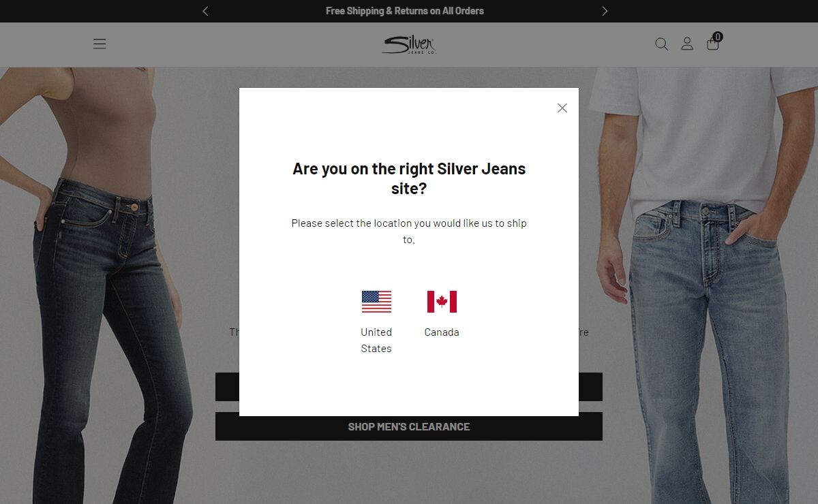Click the Free Shipping & Returns banner text

[405, 11]
